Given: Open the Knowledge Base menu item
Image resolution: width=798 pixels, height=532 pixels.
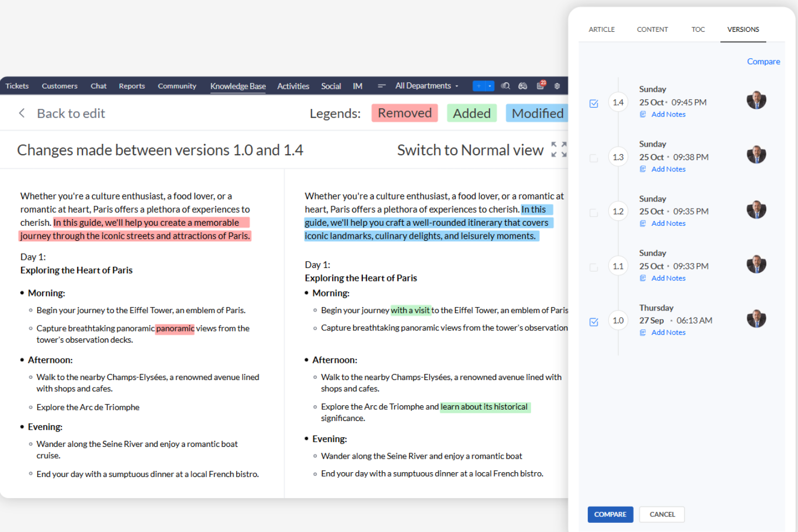Looking at the screenshot, I should 238,86.
